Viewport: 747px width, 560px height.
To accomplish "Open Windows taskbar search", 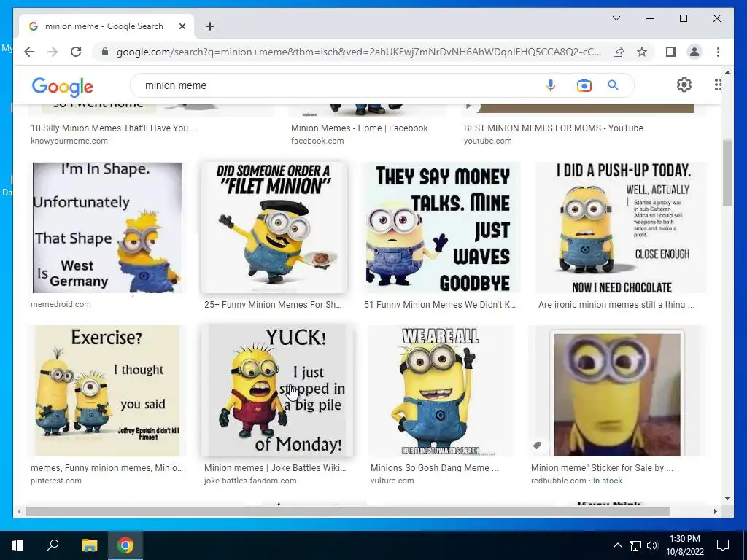I will point(53,545).
